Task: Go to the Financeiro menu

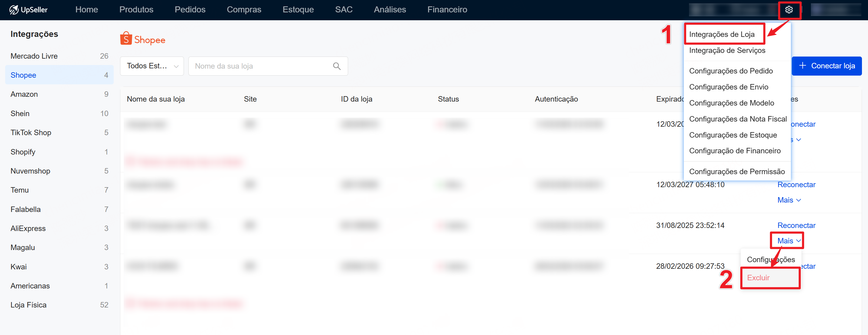Action: [447, 10]
